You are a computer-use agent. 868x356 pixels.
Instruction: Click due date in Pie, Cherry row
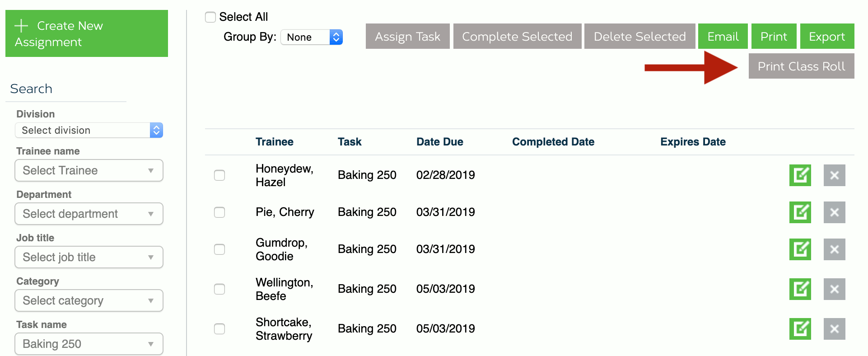click(x=446, y=212)
